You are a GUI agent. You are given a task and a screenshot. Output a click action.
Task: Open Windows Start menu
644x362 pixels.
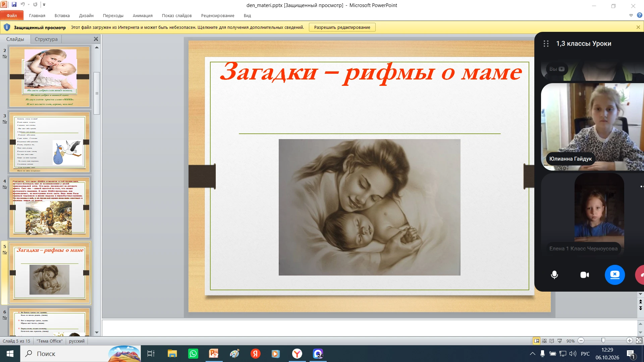point(10,354)
